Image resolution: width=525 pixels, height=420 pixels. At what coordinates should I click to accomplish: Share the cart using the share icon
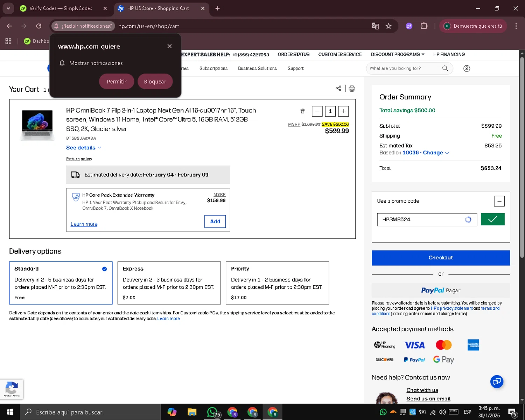[x=338, y=88]
